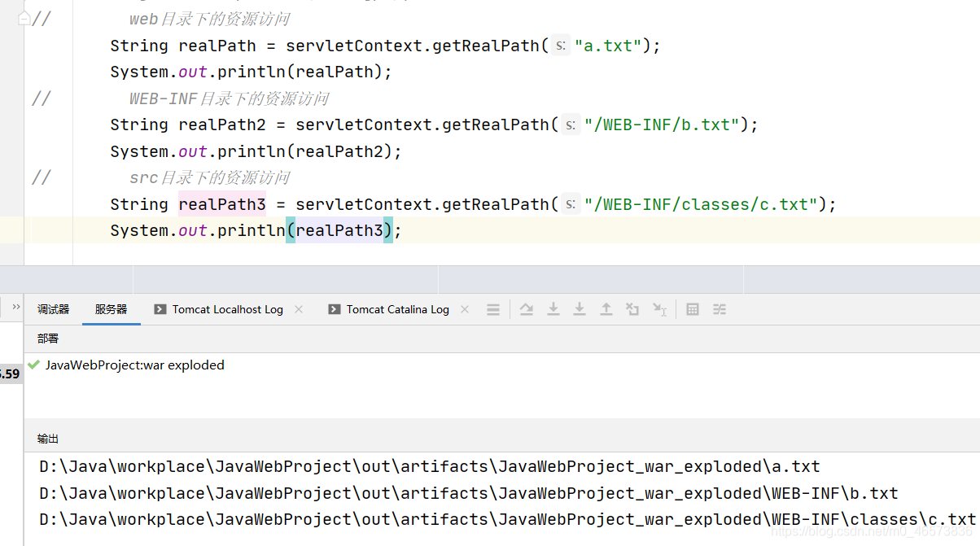Click the Trace Current Stream Chain icon
The image size is (980, 546).
720,309
